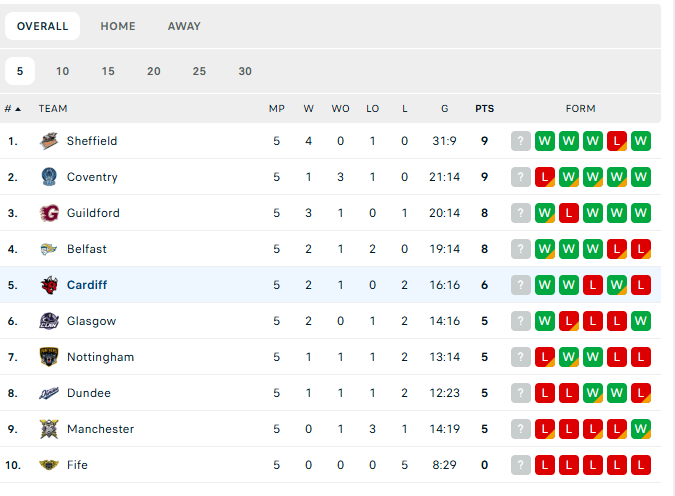Sort table by rank number column

pos(13,109)
